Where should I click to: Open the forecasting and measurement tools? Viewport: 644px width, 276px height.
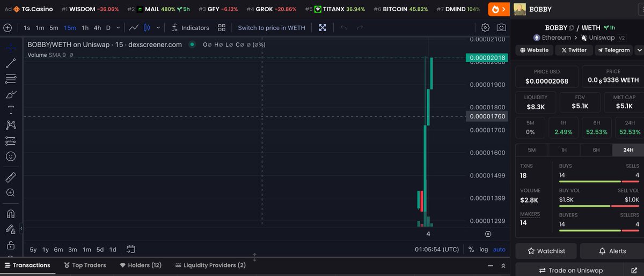coord(11,141)
